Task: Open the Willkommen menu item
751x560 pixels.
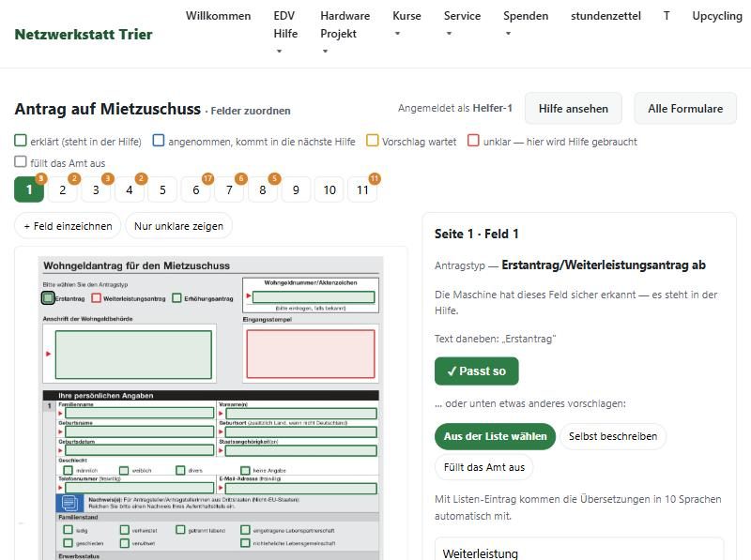Action: 219,16
